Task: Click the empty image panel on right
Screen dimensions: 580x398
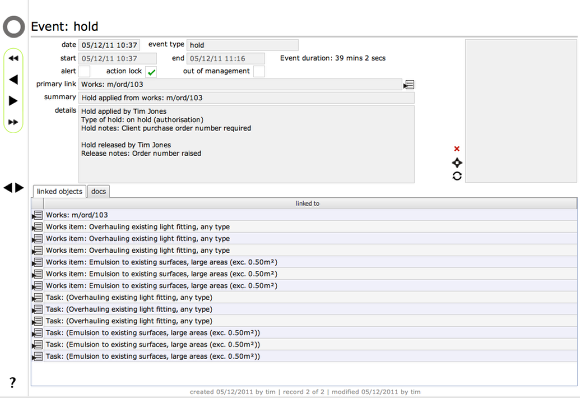Action: click(521, 111)
